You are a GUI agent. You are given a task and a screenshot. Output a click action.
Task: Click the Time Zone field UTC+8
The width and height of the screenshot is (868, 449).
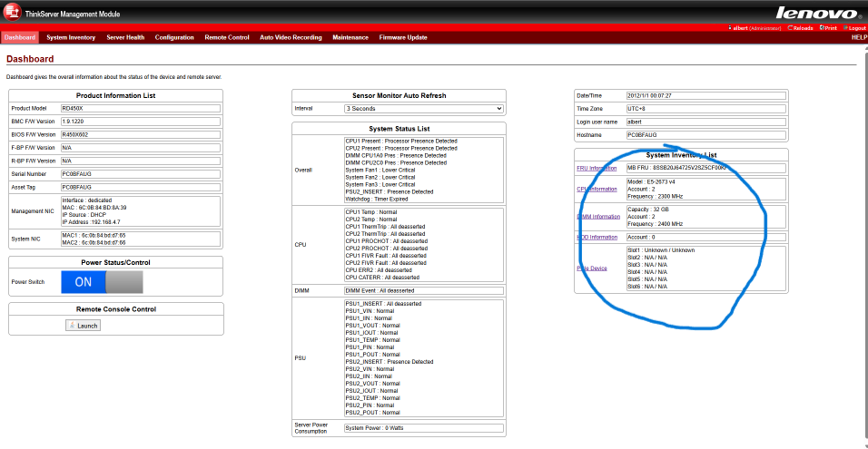click(705, 109)
